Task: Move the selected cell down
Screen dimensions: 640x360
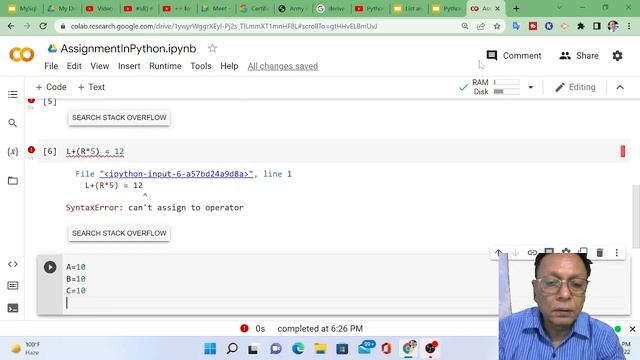Action: click(515, 253)
